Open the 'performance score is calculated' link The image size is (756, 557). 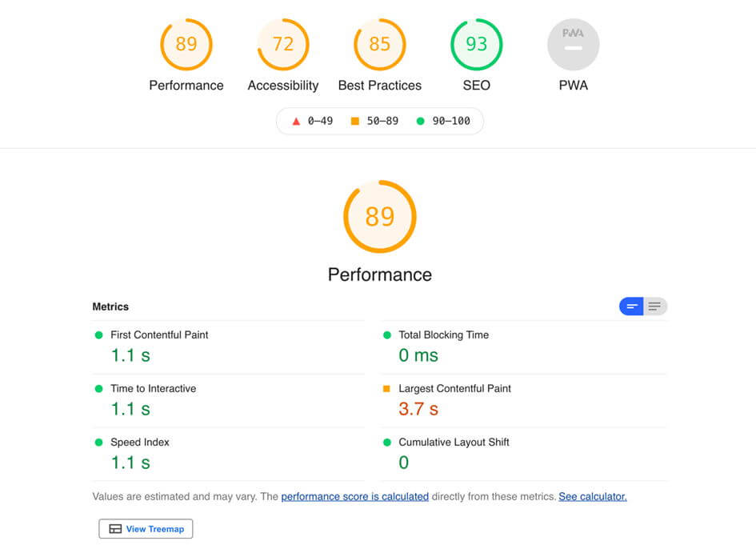point(354,497)
